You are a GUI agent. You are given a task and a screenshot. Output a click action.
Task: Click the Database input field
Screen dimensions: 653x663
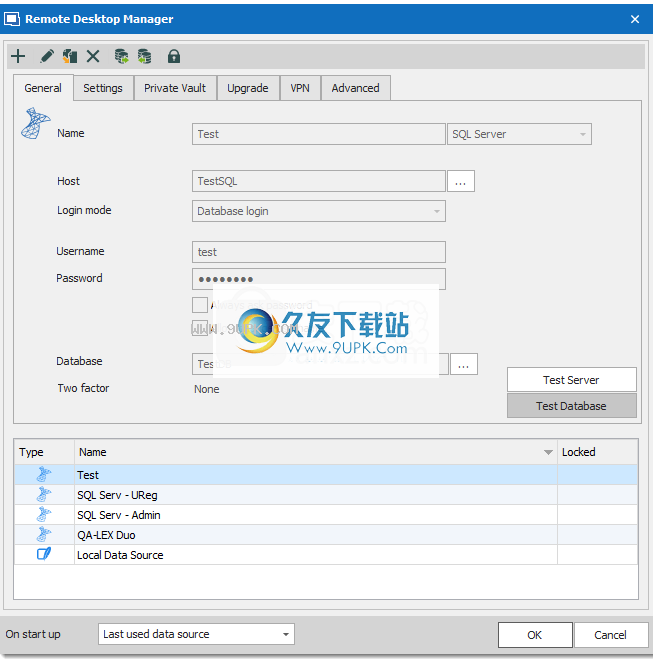point(320,364)
